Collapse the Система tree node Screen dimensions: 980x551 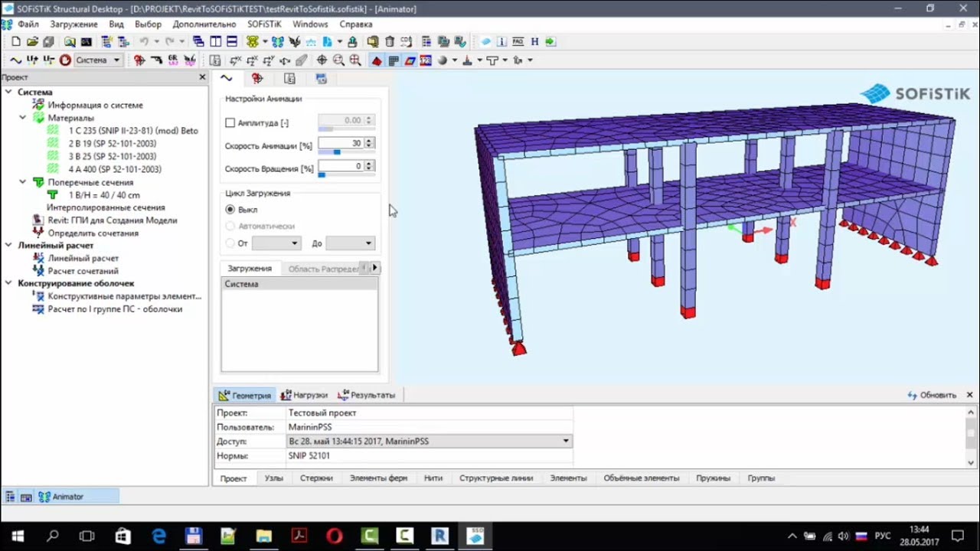[x=8, y=92]
